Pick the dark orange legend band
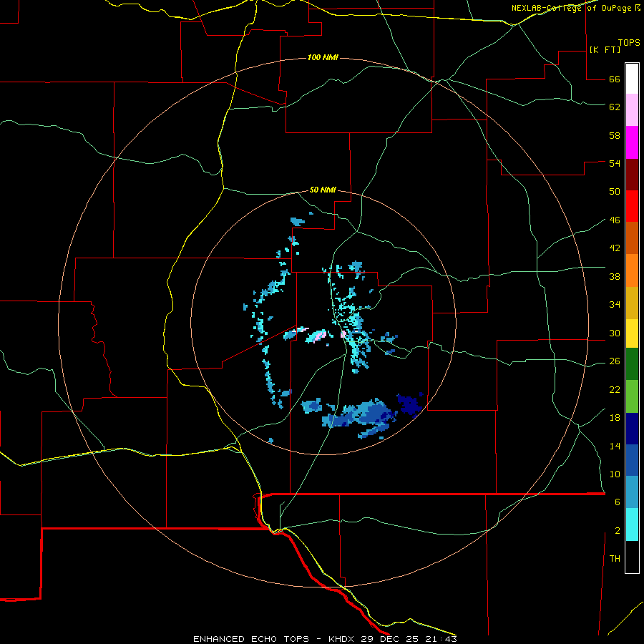The height and width of the screenshot is (644, 644). (632, 238)
